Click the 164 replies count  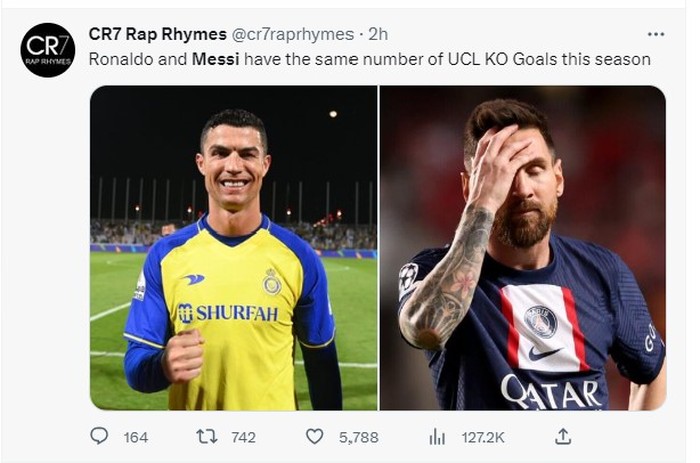click(x=135, y=437)
